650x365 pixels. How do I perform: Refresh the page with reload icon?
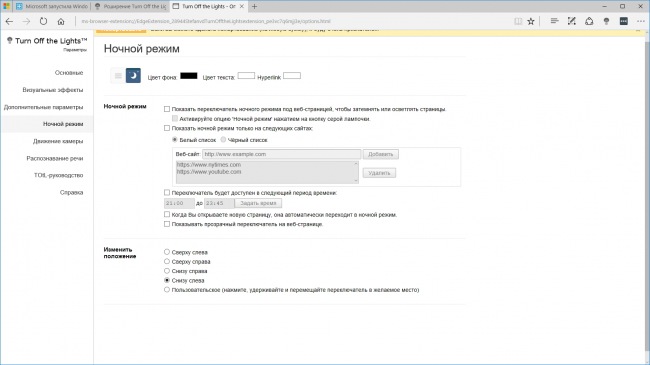click(44, 21)
